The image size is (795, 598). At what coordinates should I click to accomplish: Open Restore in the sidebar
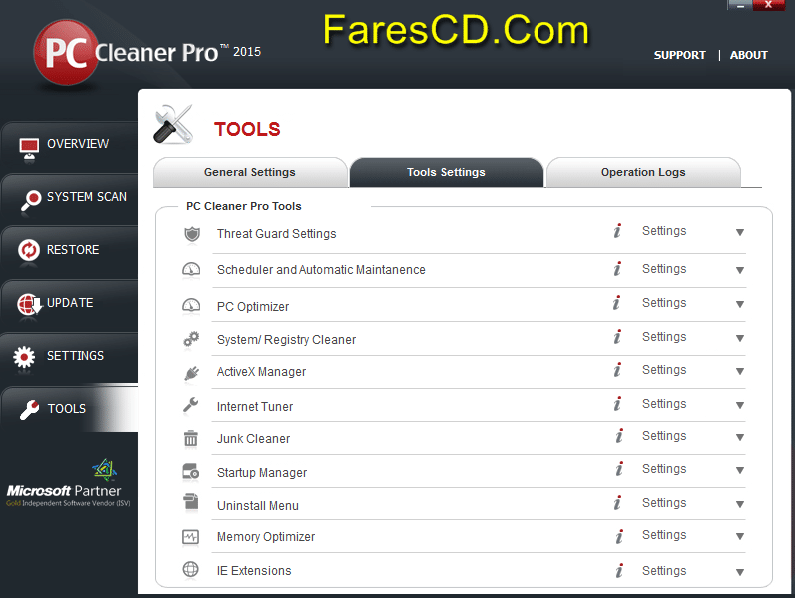point(69,252)
